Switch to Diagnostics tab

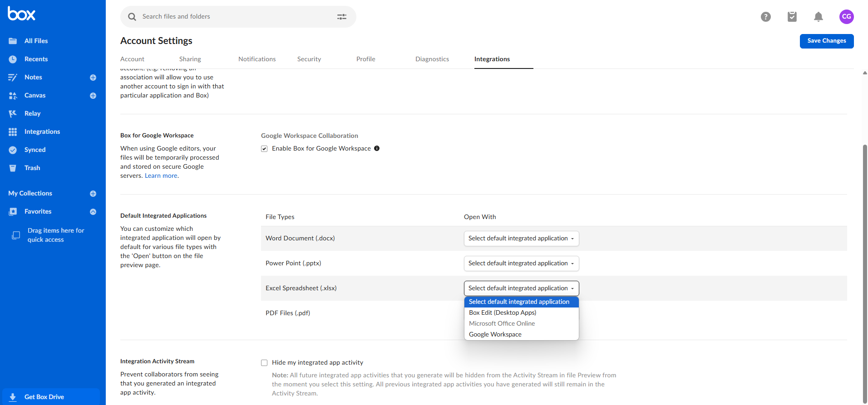432,59
